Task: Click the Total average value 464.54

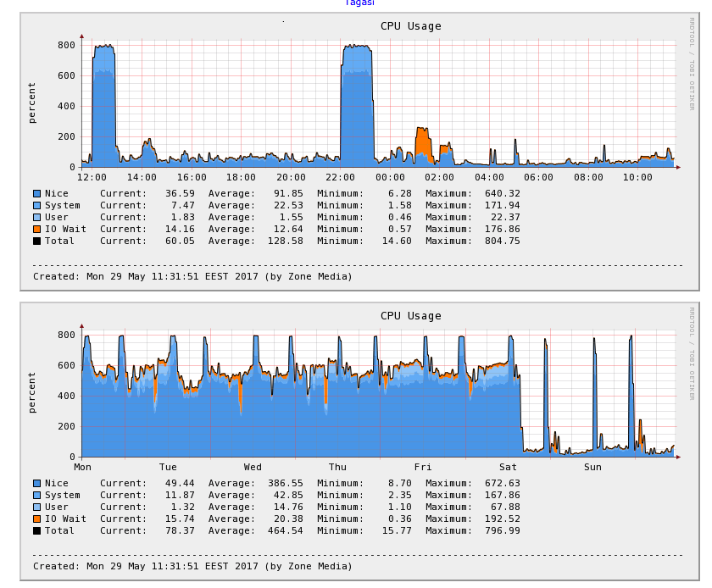Action: click(285, 530)
